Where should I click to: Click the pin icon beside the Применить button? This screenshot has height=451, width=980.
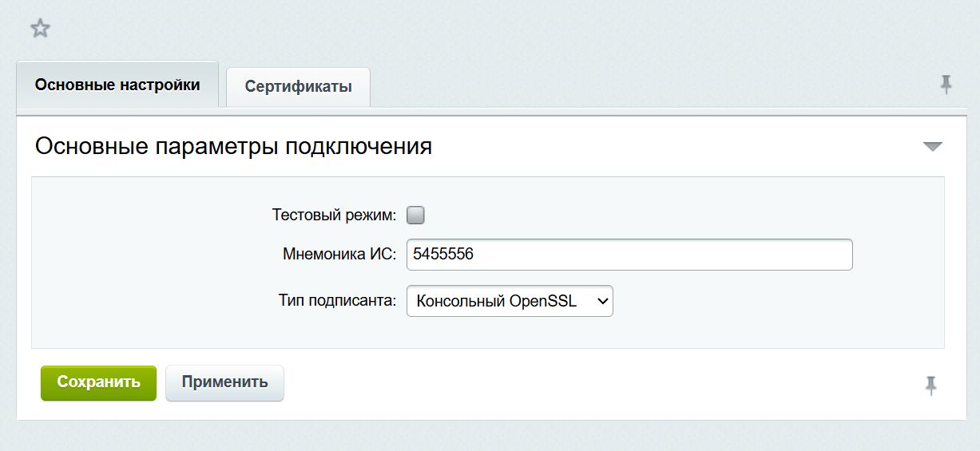click(x=930, y=386)
